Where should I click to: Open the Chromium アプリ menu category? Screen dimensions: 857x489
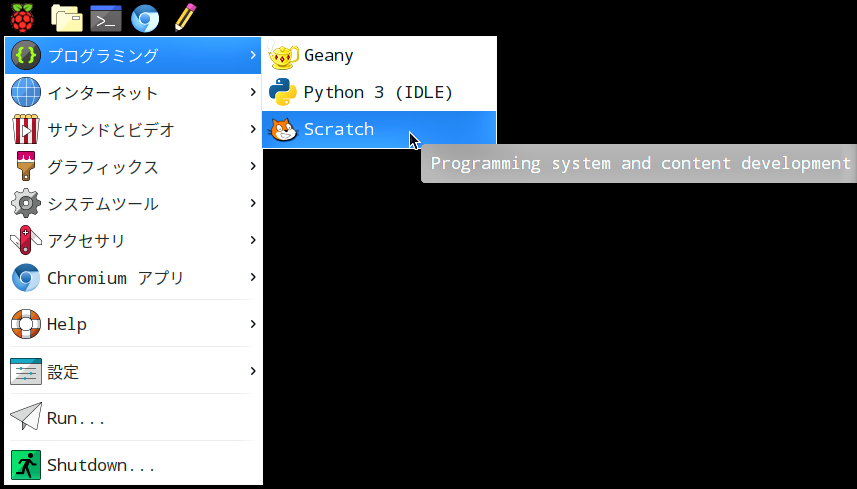coord(115,278)
